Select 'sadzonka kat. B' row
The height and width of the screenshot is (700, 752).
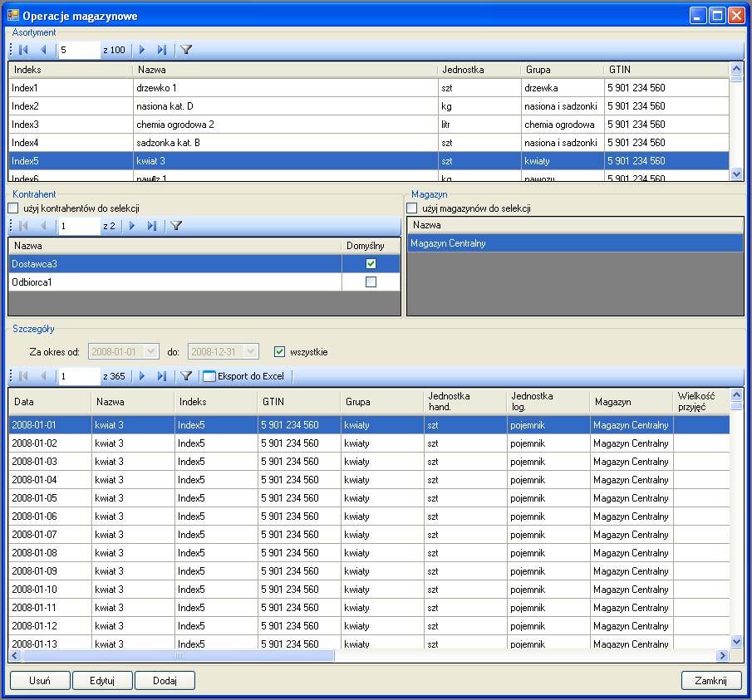click(368, 142)
